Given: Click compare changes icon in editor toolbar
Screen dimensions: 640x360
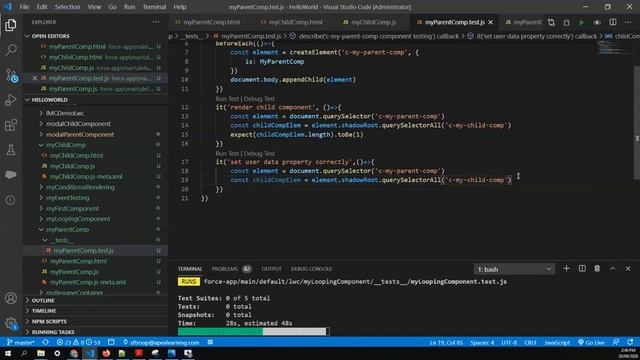Looking at the screenshot, I should pos(551,22).
